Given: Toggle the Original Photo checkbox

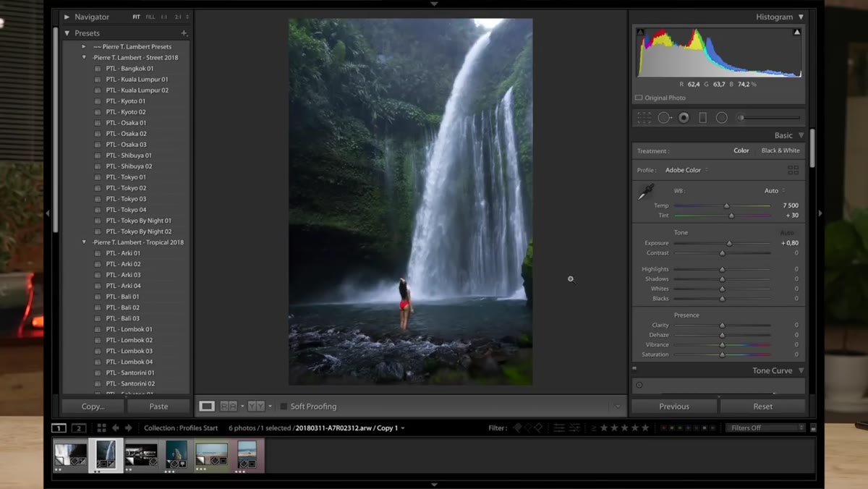Looking at the screenshot, I should pyautogui.click(x=639, y=98).
